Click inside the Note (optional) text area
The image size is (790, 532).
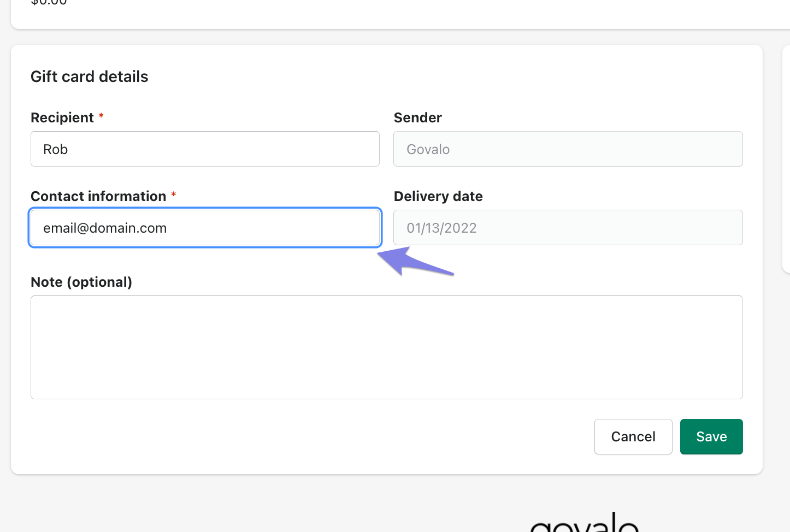point(386,347)
